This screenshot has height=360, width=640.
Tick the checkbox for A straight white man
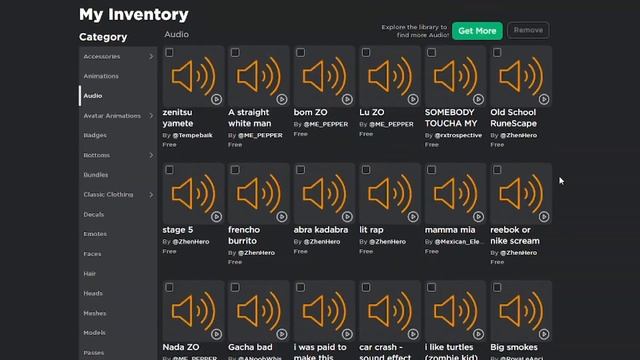click(x=235, y=52)
